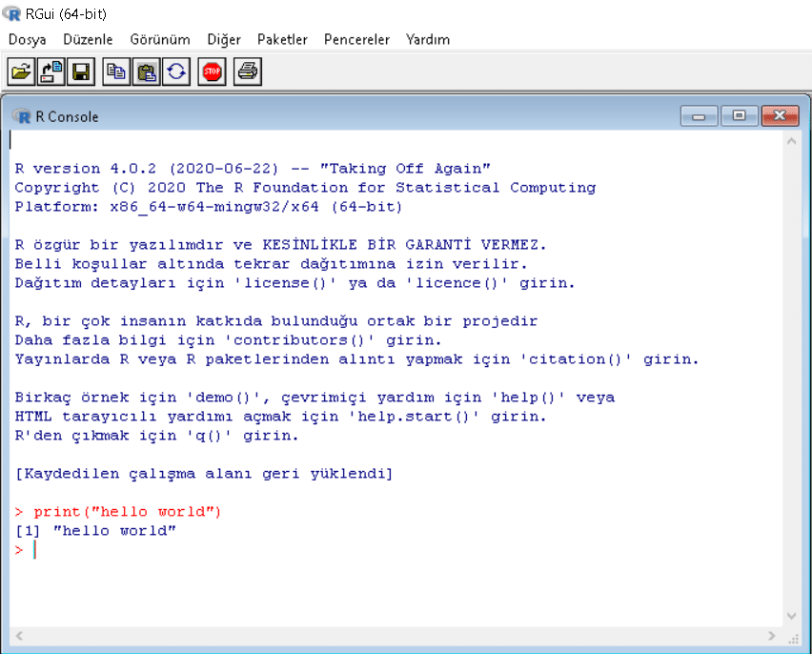Click the console prompt after the > symbol
Viewport: 812px width, 654px height.
click(x=35, y=549)
